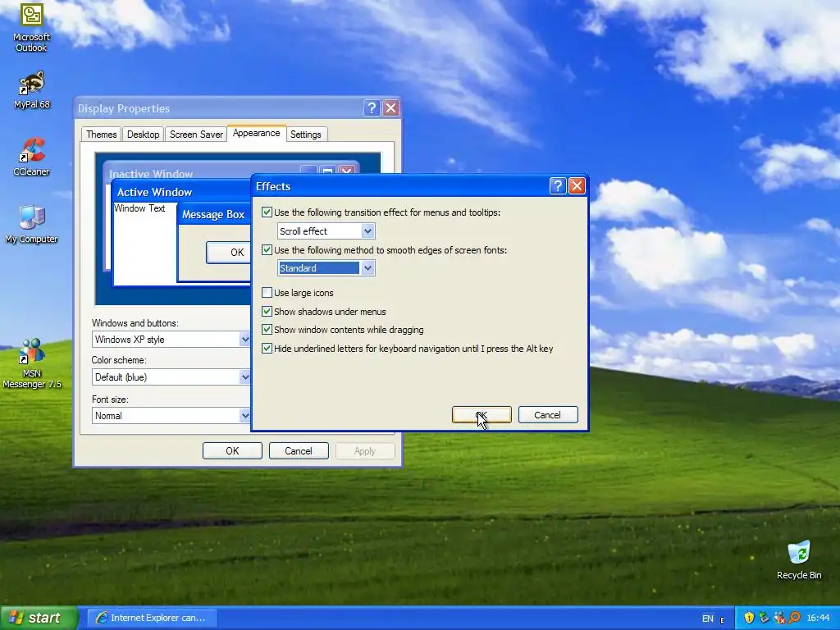Click Cancel in Display Properties window
Image resolution: width=840 pixels, height=630 pixels.
[299, 451]
